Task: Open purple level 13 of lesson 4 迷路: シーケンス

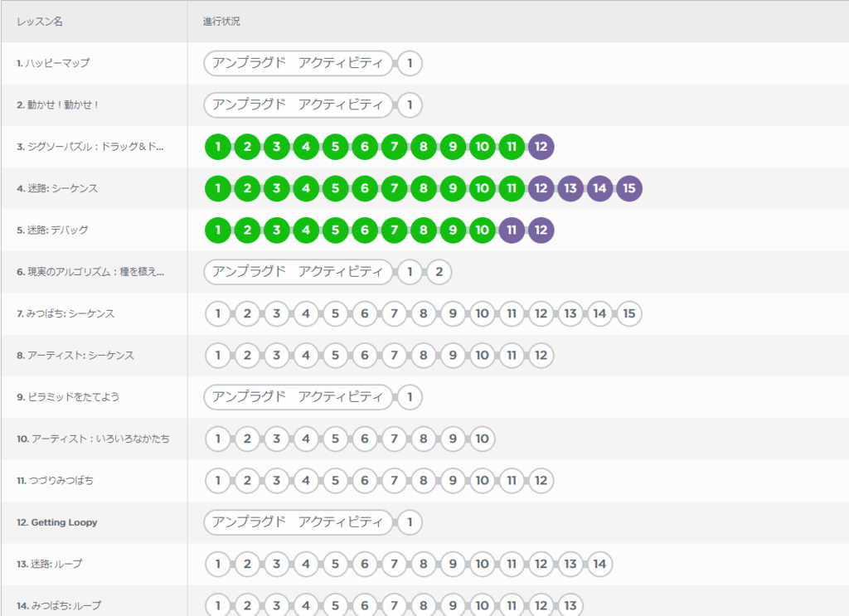Action: [x=570, y=188]
